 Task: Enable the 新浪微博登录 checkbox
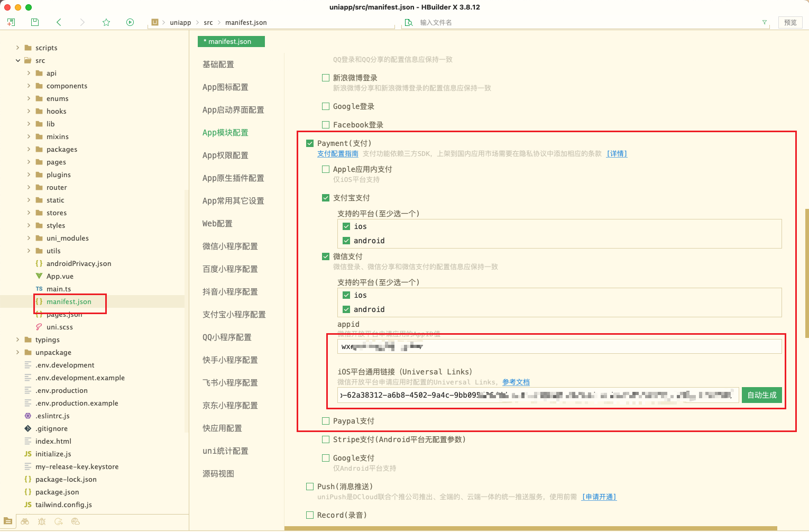[326, 78]
